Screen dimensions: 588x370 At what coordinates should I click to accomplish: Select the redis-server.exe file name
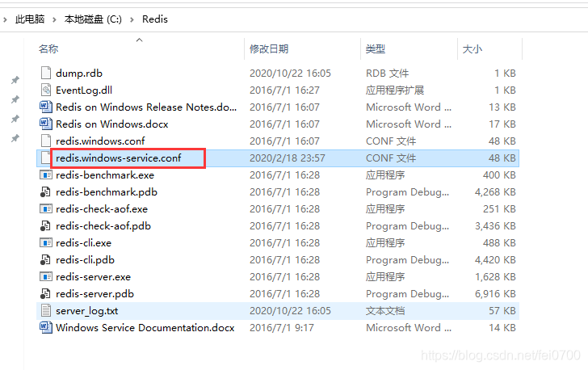pyautogui.click(x=94, y=276)
